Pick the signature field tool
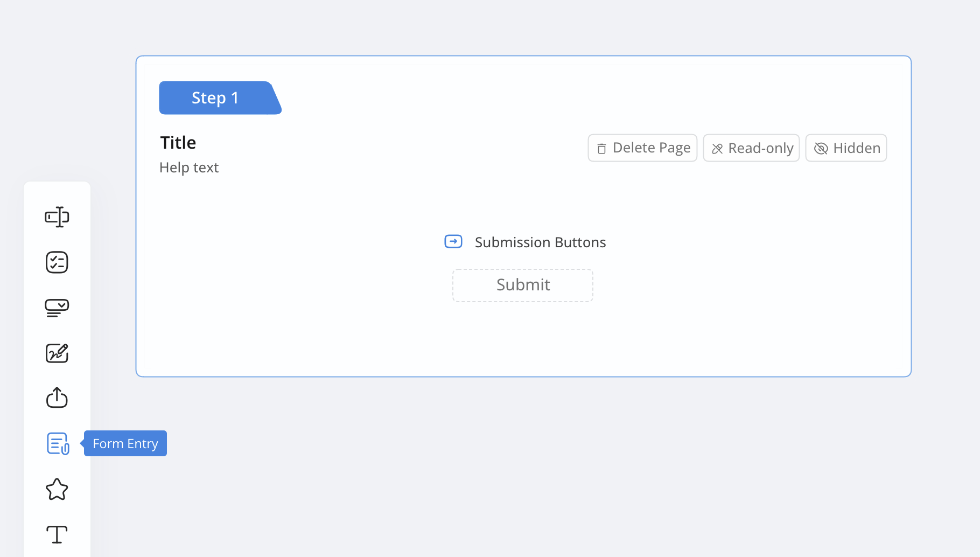 [57, 353]
